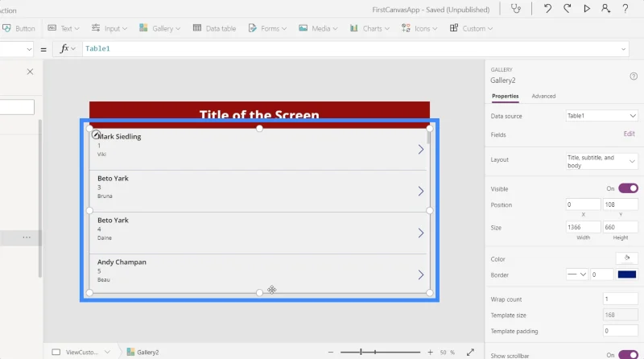
Task: Redo the last action
Action: [568, 9]
